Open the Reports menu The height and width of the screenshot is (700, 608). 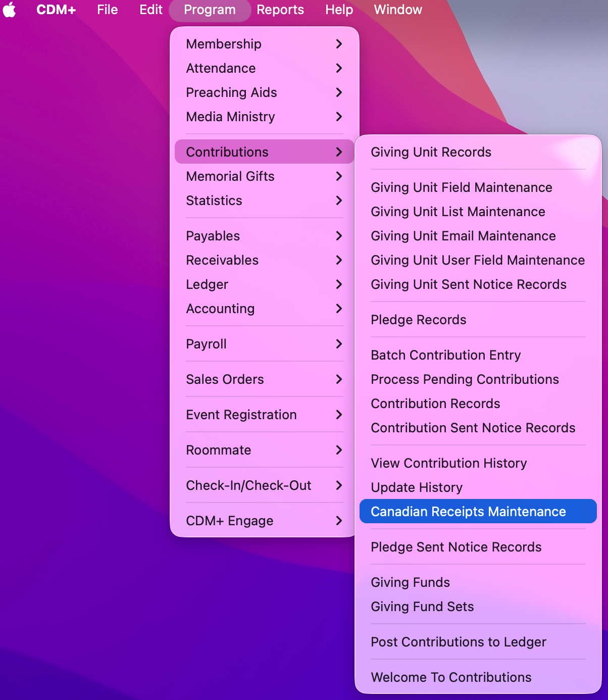[280, 10]
